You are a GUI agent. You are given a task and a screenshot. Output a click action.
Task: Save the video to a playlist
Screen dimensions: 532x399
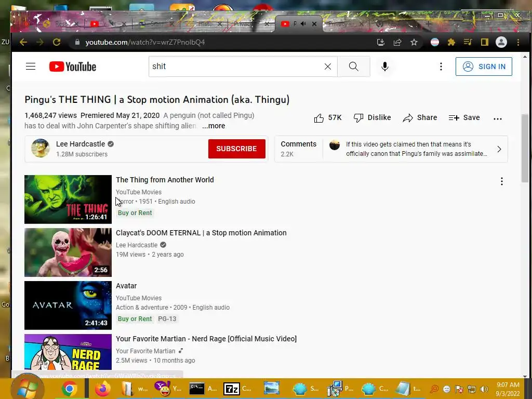pyautogui.click(x=464, y=118)
